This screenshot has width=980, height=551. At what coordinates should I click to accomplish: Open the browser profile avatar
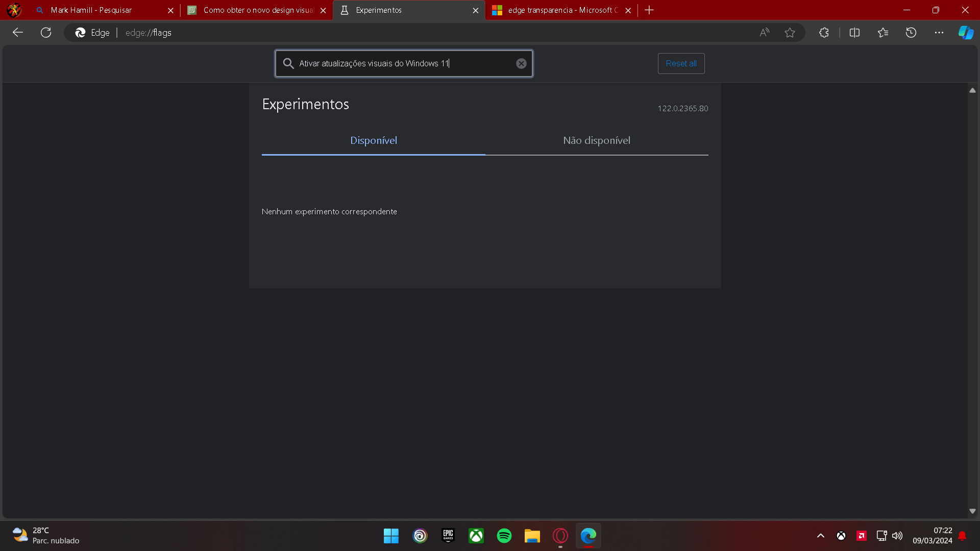[14, 10]
